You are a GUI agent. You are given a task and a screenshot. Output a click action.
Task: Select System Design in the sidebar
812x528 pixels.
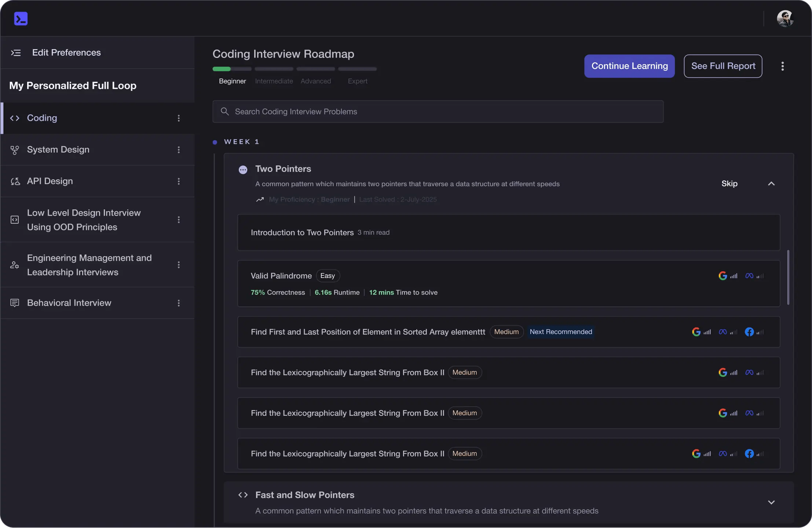tap(58, 150)
